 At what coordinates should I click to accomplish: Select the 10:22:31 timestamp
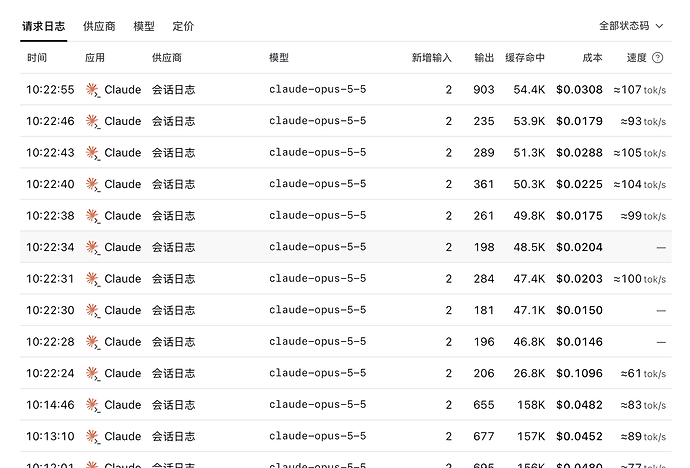(50, 279)
